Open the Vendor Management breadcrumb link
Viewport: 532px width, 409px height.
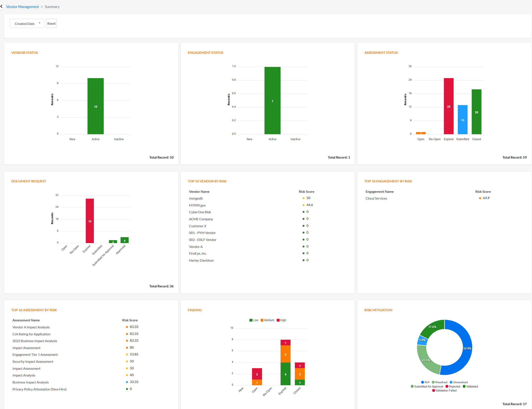[x=22, y=7]
